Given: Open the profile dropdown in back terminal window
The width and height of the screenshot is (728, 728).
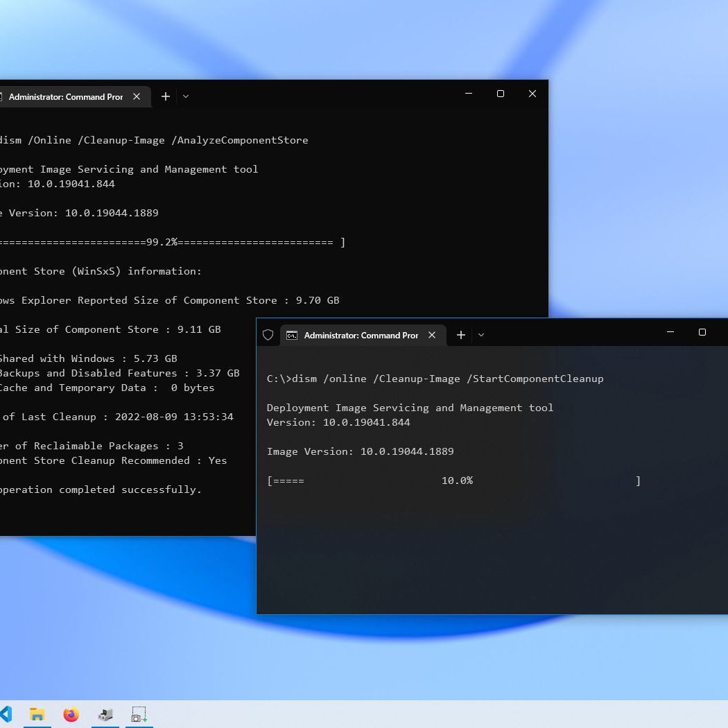Looking at the screenshot, I should [x=186, y=96].
